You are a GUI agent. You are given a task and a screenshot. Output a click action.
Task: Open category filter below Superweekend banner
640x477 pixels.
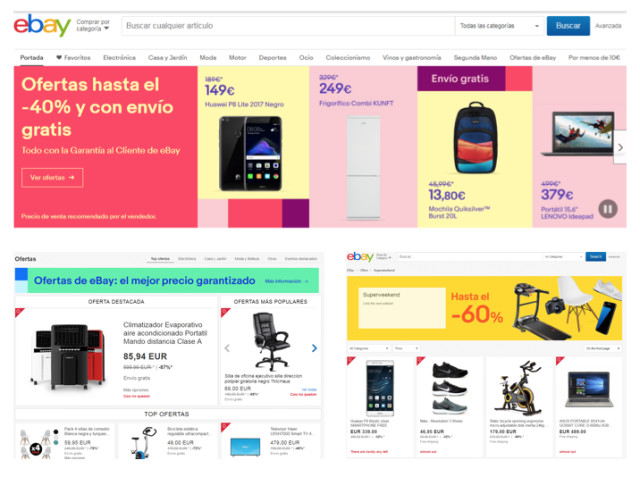pyautogui.click(x=369, y=348)
